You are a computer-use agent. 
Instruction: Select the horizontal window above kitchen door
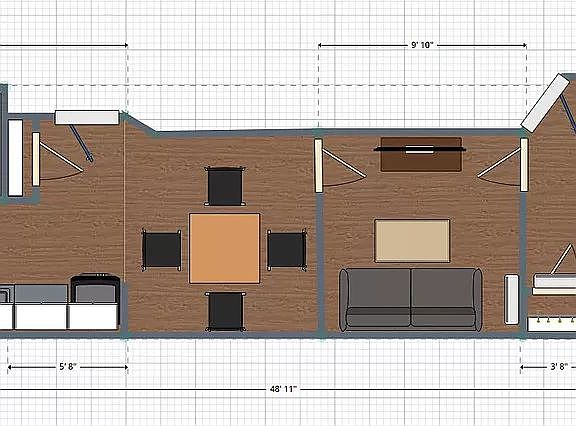87,118
